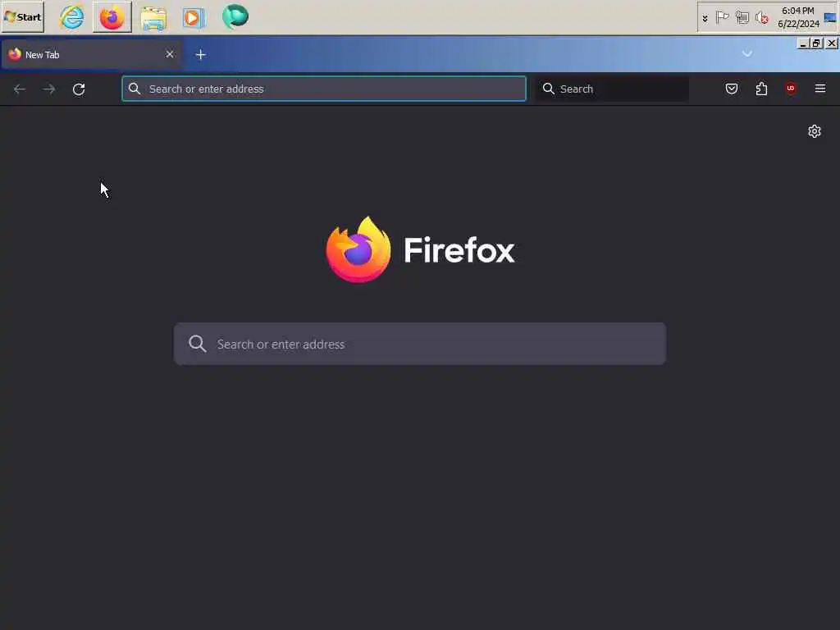Click the address bar magnifier icon
The image size is (840, 630).
pyautogui.click(x=135, y=89)
